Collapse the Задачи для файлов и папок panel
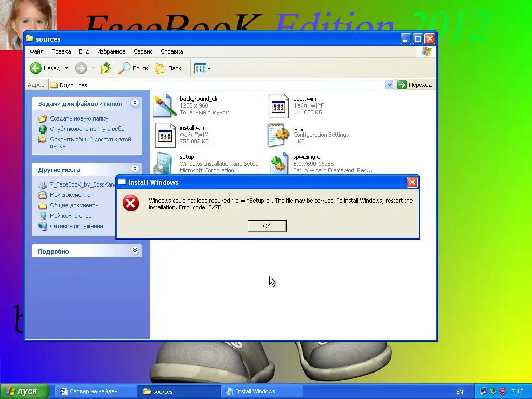532x399 pixels. click(135, 103)
